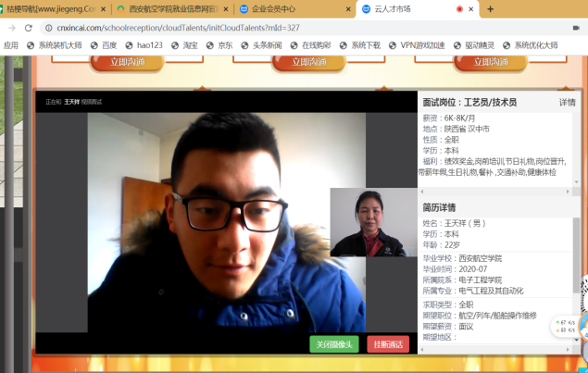The height and width of the screenshot is (373, 588).
Task: Turn off camera with 关闭摄像头 button
Action: (333, 344)
